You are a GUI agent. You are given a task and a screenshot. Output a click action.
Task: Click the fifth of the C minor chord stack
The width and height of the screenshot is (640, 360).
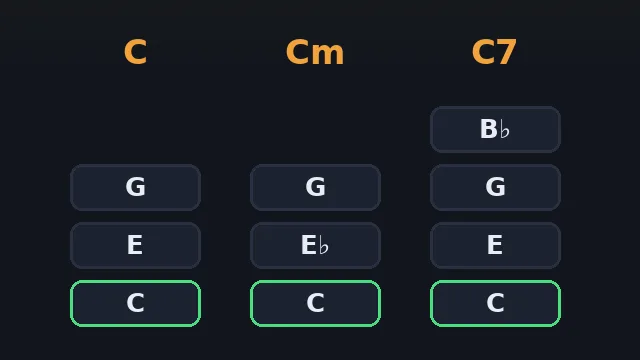pyautogui.click(x=316, y=187)
